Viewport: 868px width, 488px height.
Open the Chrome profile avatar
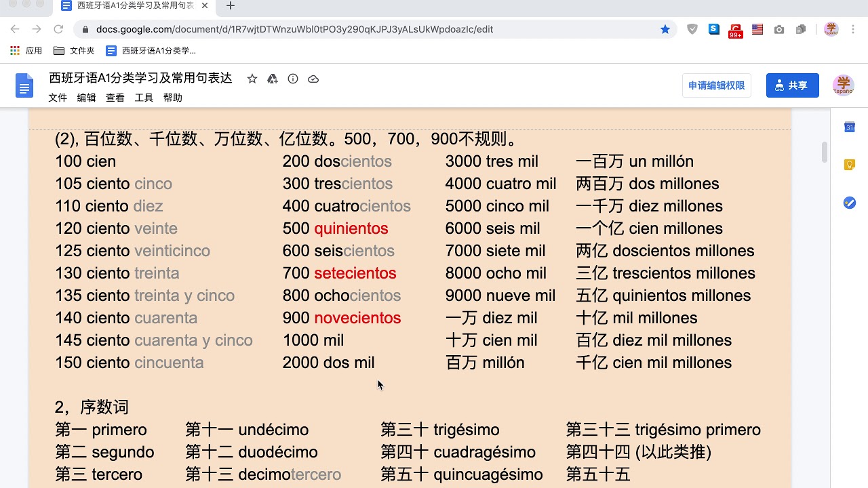point(831,29)
